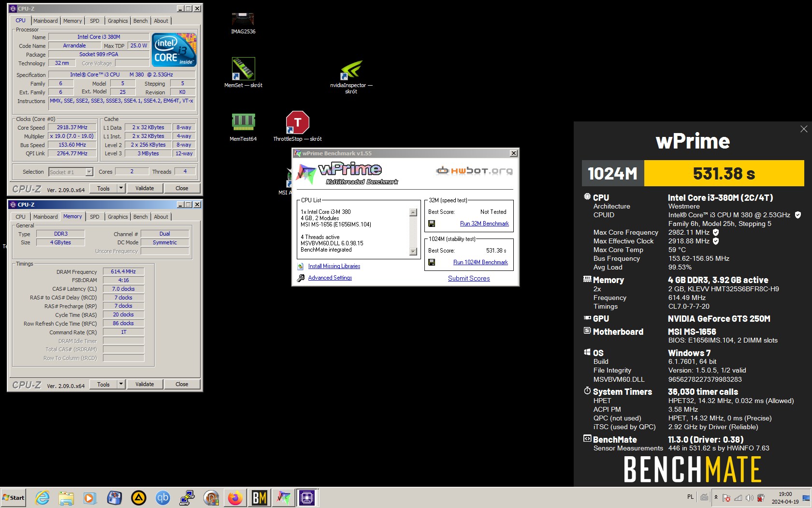Viewport: 812px width, 508px height.
Task: Click Start button on the taskbar
Action: tap(14, 497)
